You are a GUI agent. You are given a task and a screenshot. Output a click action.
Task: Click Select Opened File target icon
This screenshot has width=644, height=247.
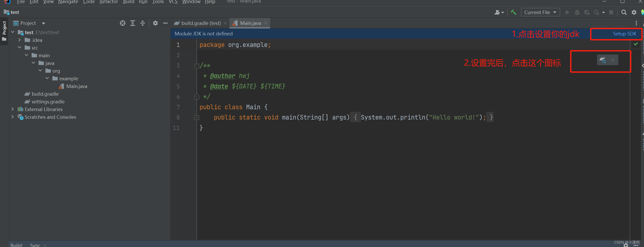(123, 23)
